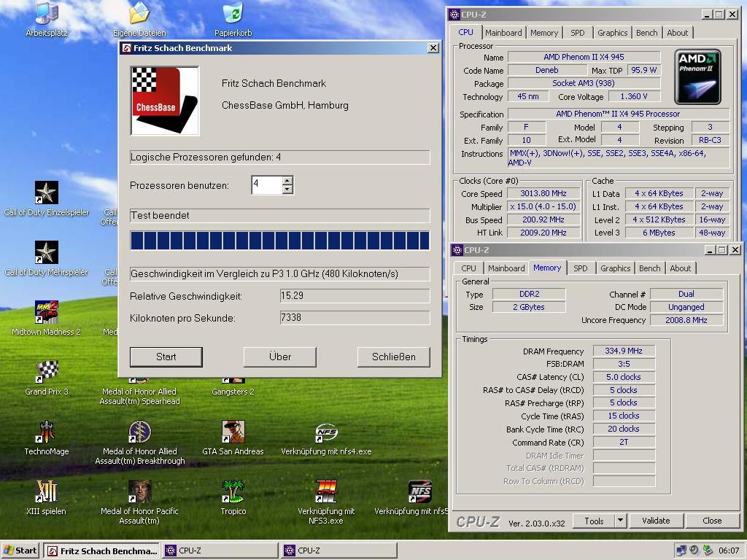747x560 pixels.
Task: Click the AMD Phenom II logo
Action: [x=698, y=77]
